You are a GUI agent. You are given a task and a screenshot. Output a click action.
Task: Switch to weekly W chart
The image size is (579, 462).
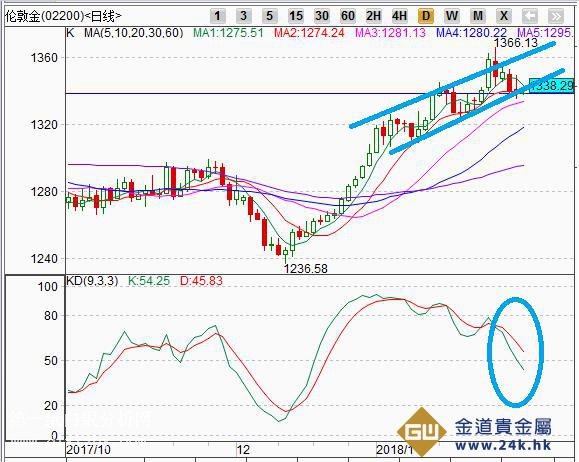pyautogui.click(x=452, y=16)
